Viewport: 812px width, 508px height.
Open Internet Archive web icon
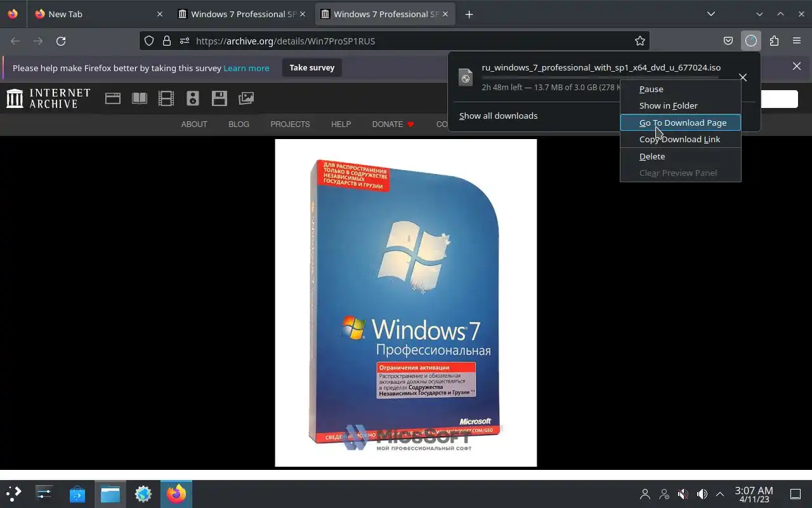point(113,98)
